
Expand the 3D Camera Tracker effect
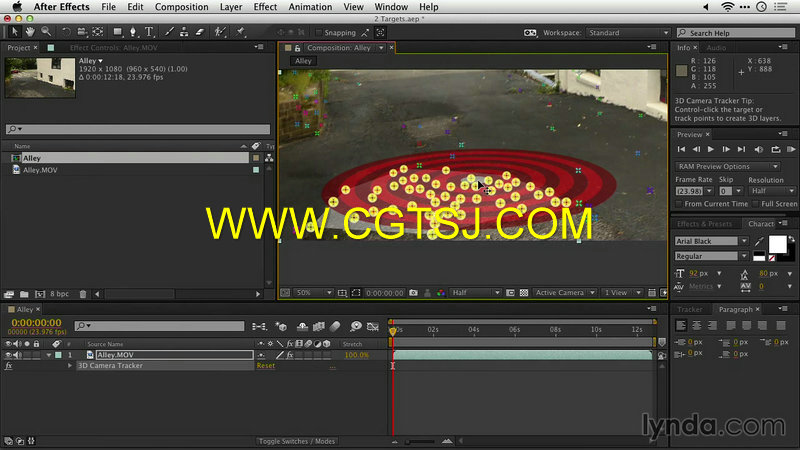click(70, 366)
